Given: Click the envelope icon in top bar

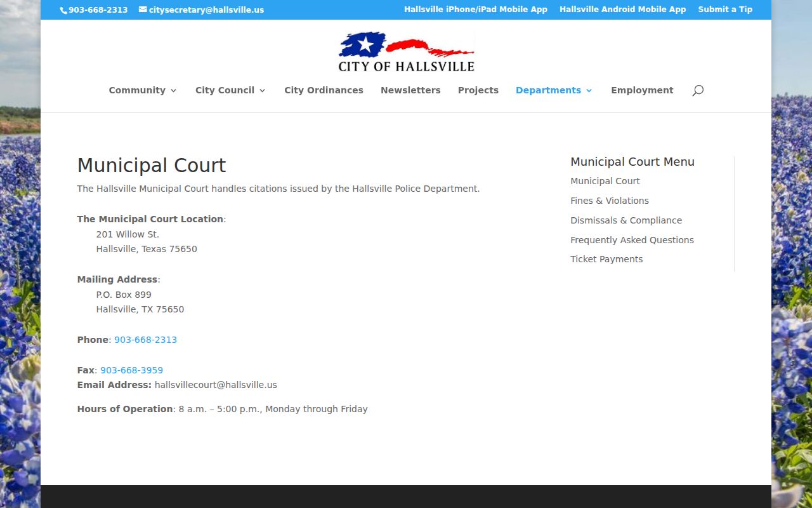Looking at the screenshot, I should [x=143, y=10].
